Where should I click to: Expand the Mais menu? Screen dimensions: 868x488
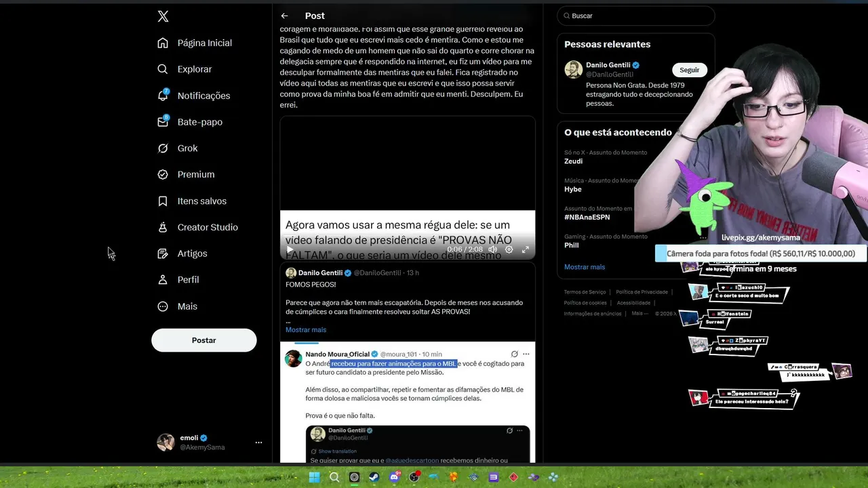coord(177,306)
